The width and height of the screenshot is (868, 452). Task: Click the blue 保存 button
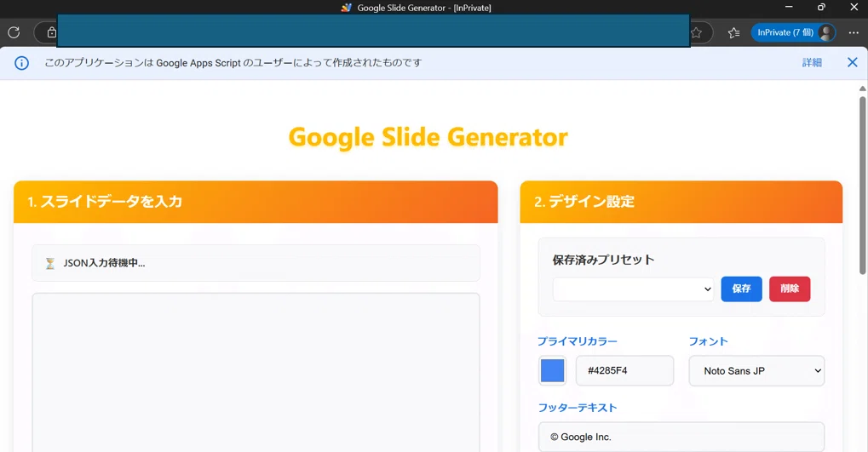click(741, 289)
